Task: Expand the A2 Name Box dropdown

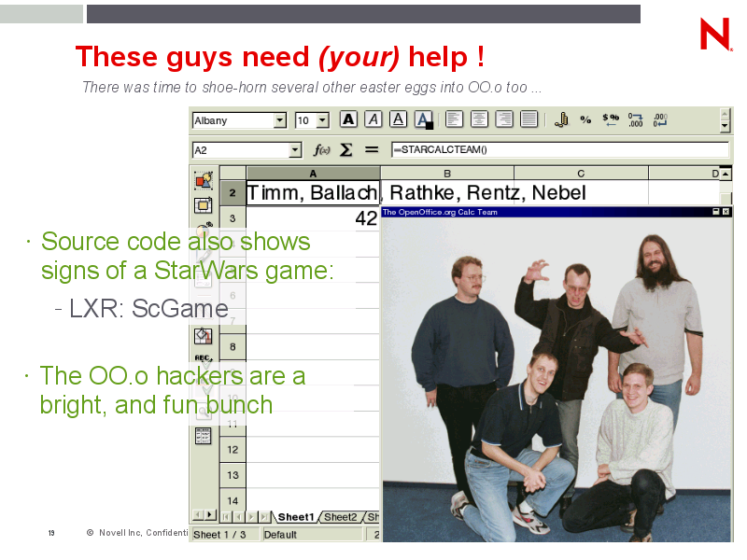Action: [295, 150]
